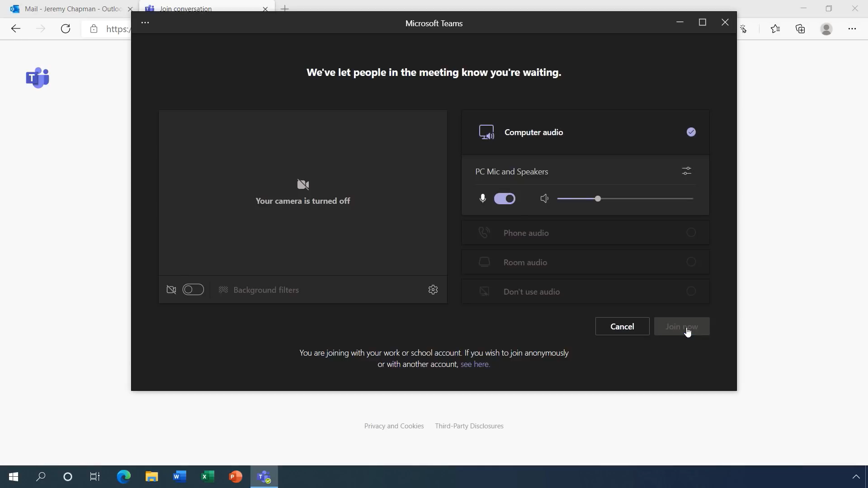Open a new browser tab

[285, 9]
